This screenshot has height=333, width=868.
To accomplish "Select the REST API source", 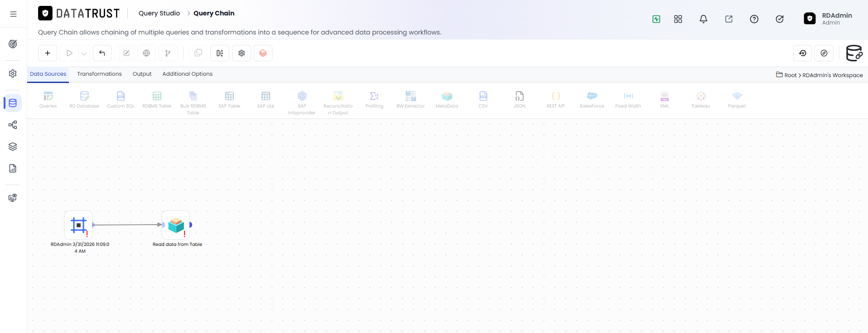I will 556,100.
